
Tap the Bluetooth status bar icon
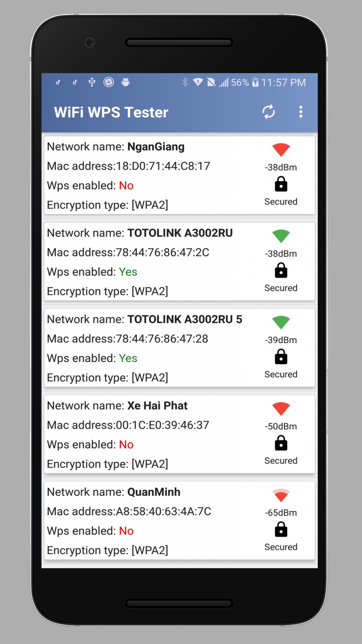coord(185,82)
